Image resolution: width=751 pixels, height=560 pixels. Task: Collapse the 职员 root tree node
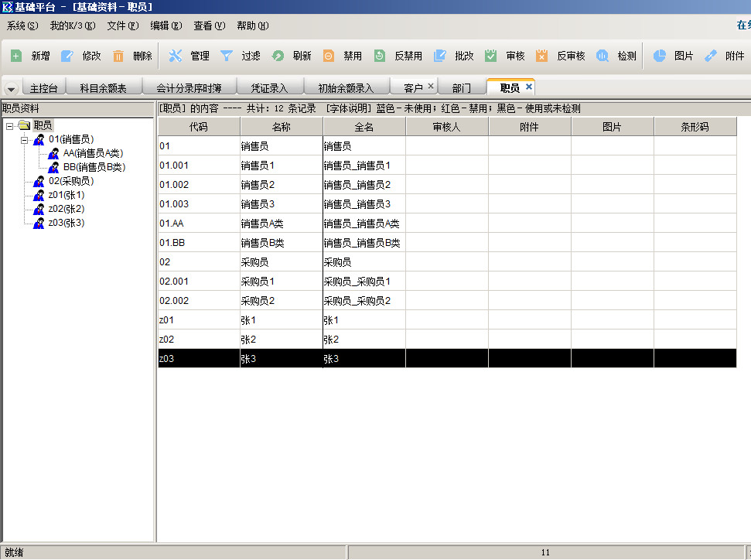click(x=10, y=125)
